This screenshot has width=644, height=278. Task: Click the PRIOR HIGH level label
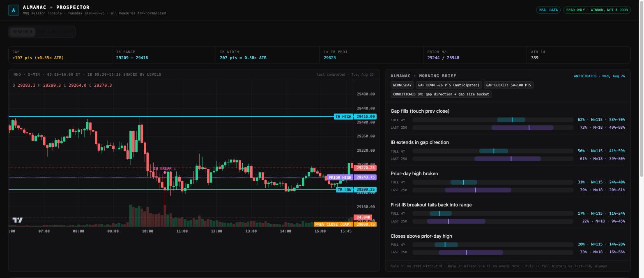tap(340, 178)
